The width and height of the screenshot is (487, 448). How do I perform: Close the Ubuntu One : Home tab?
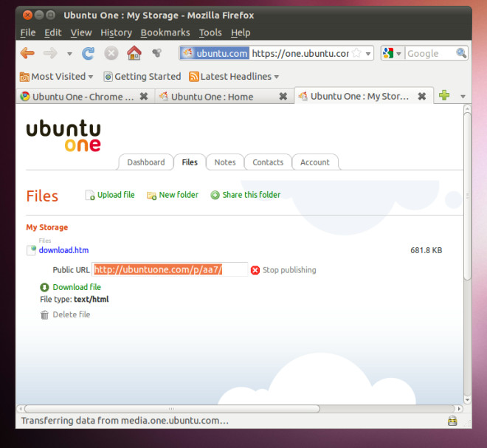point(283,97)
